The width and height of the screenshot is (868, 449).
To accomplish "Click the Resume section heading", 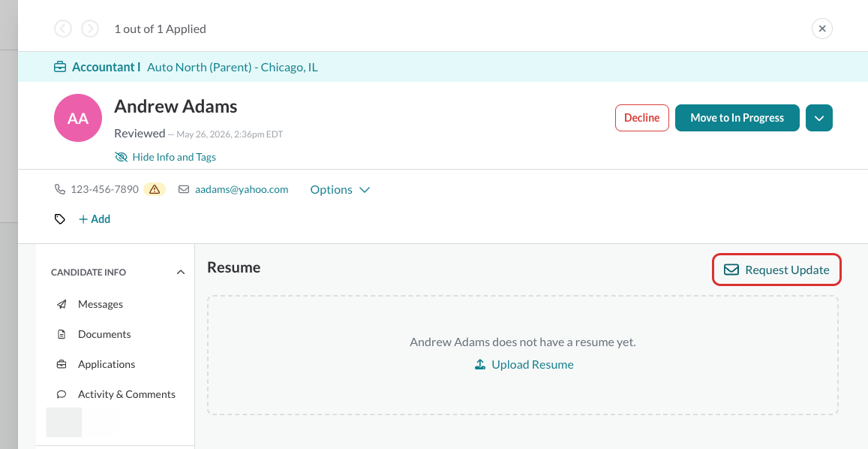I will click(233, 267).
